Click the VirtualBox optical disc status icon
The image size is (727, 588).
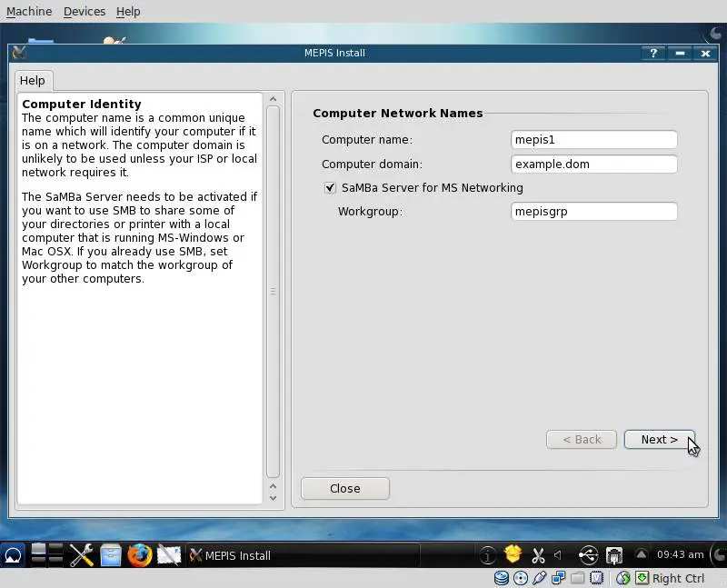(521, 578)
